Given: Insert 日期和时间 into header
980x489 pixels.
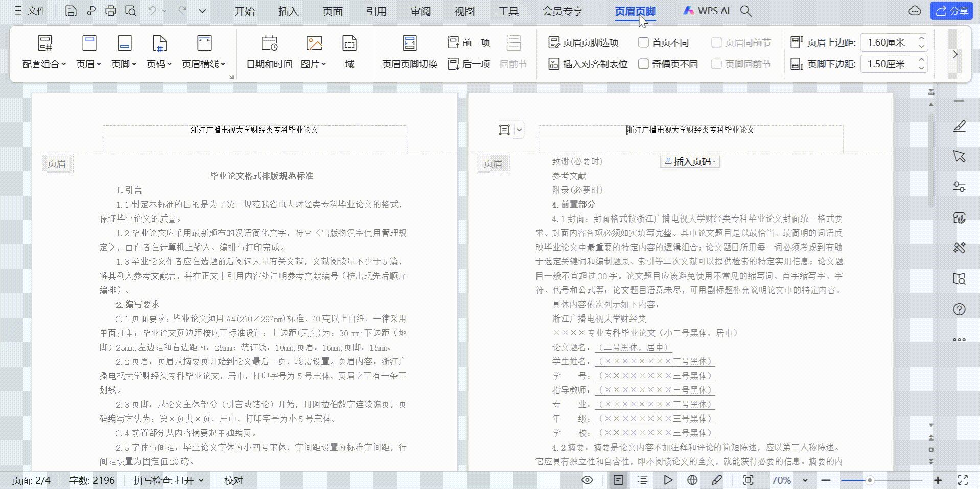Looking at the screenshot, I should click(x=269, y=52).
